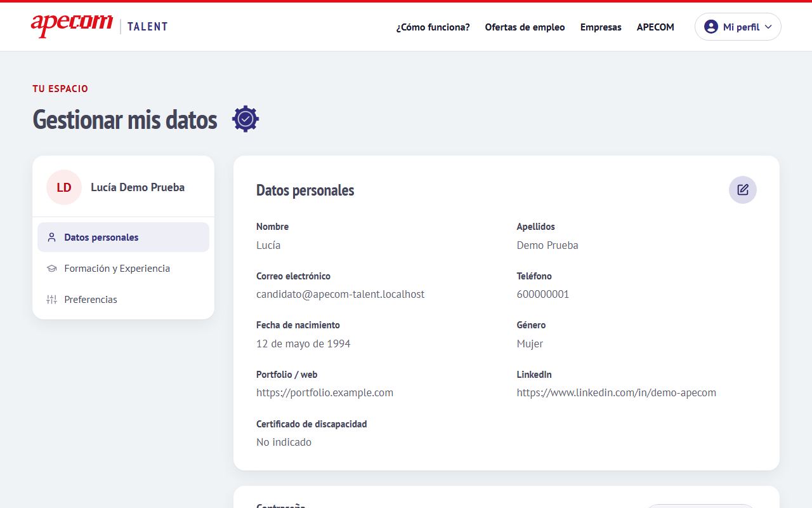
Task: Click the Apellidos value Demo Prueba
Action: (x=547, y=245)
